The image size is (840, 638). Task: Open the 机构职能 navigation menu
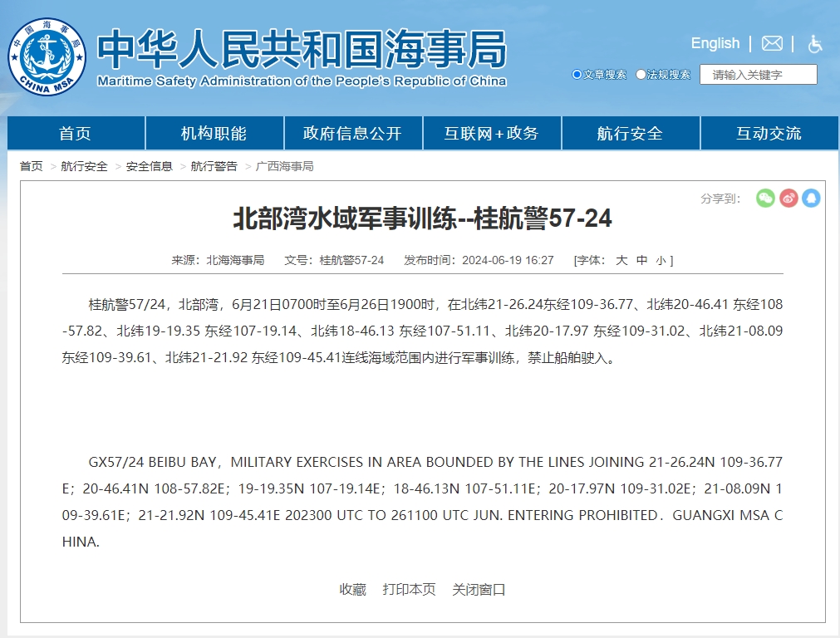(214, 134)
